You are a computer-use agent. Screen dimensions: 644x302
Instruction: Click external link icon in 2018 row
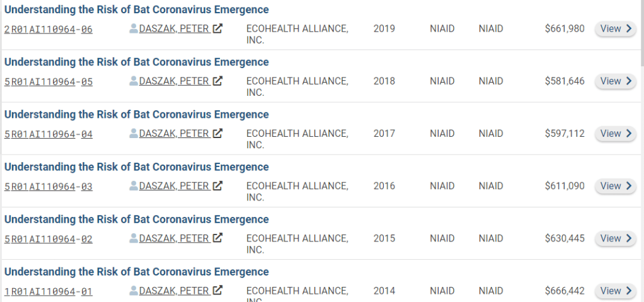pyautogui.click(x=218, y=81)
